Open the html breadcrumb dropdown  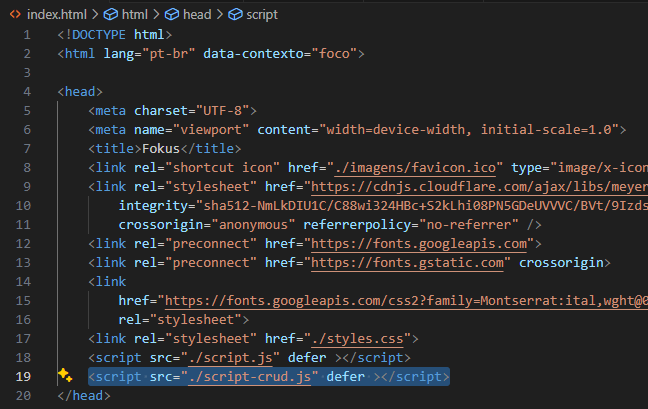[x=133, y=15]
